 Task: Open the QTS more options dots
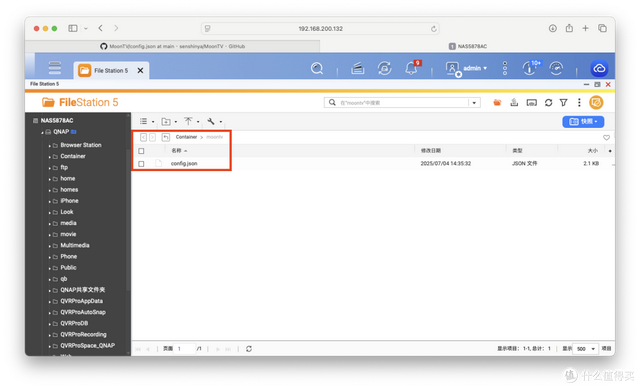505,68
